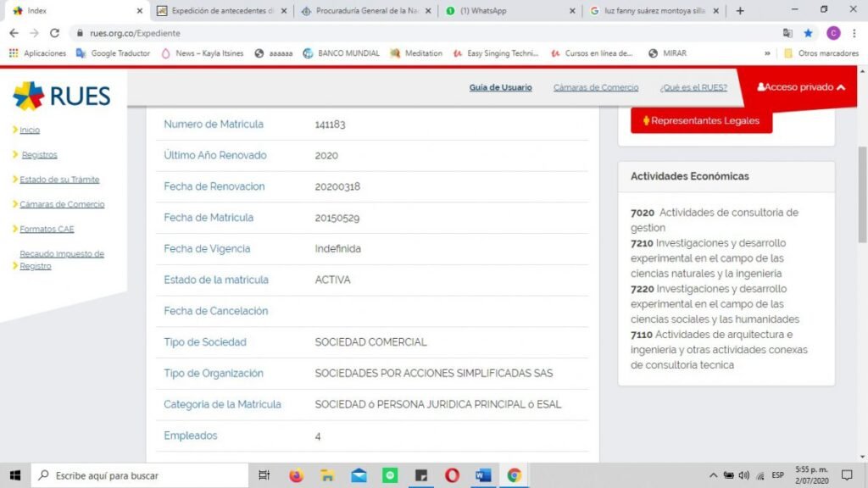
Task: Show hidden system tray icons
Action: coord(714,475)
